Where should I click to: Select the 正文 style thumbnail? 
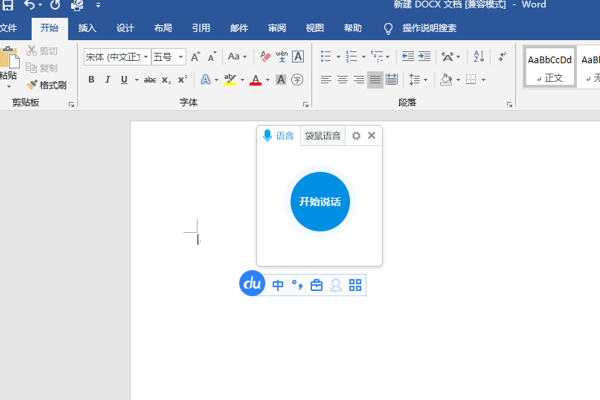(x=549, y=68)
